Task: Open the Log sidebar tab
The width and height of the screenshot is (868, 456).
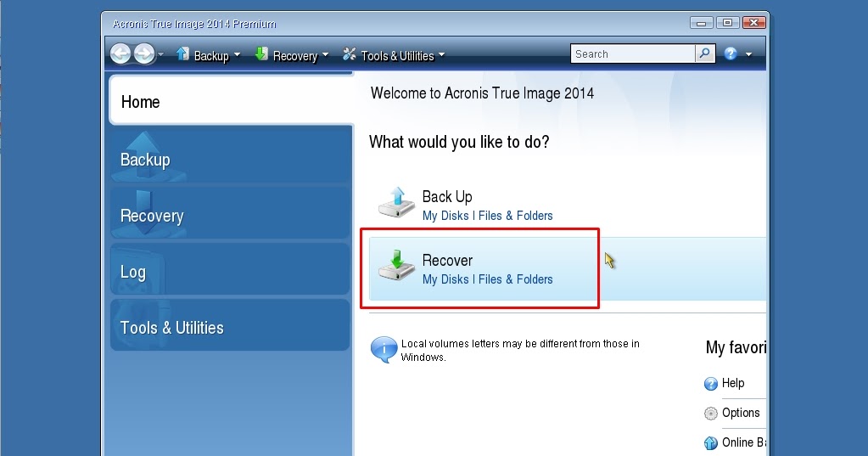Action: pos(232,270)
